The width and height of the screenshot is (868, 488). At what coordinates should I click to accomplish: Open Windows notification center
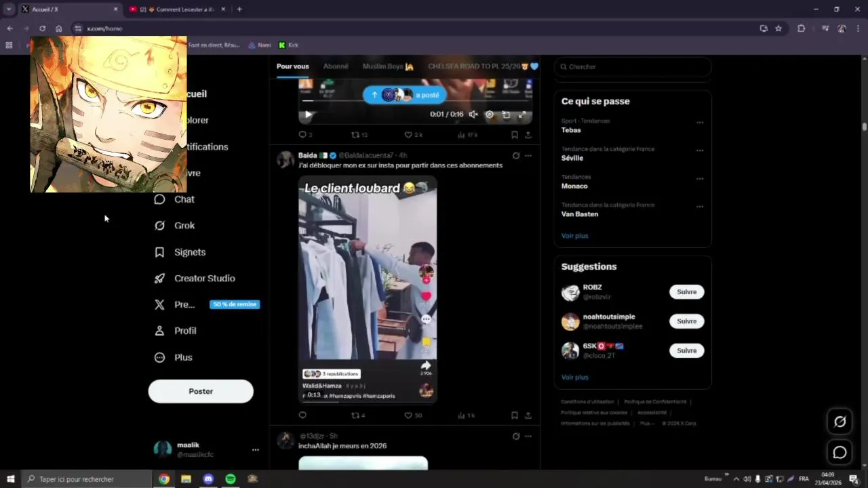854,479
